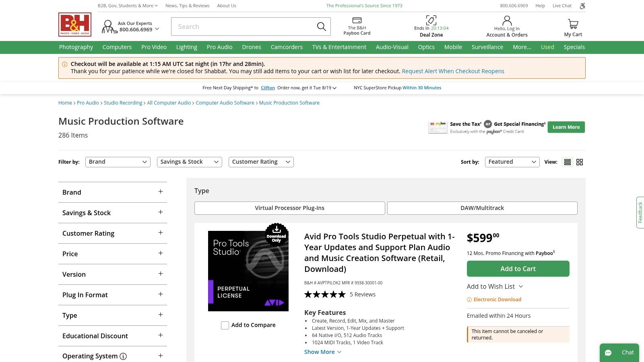Open the Feedback side tab
Screen dimensions: 644x362
pyautogui.click(x=640, y=212)
